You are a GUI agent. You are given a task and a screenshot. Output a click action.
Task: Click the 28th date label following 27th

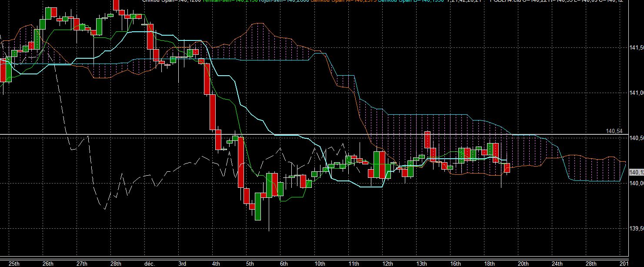(x=115, y=264)
